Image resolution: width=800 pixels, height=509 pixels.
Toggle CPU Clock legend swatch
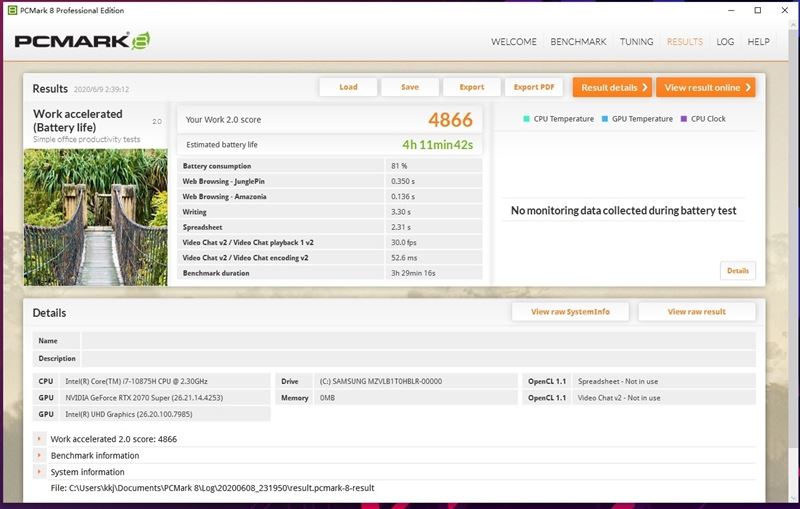(x=684, y=119)
